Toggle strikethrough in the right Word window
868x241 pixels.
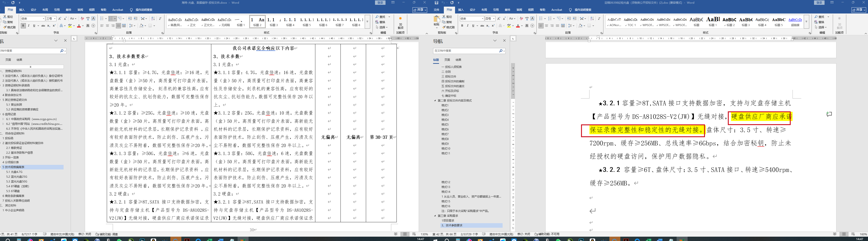tap(482, 26)
